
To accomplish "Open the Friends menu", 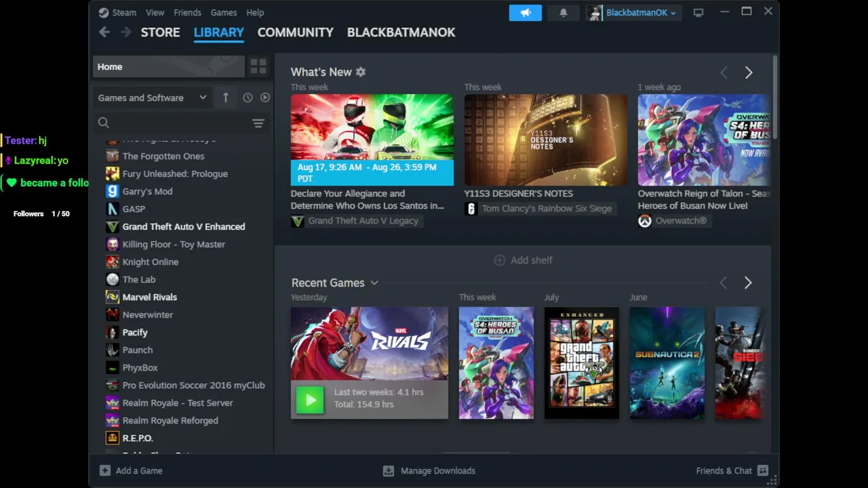I will pyautogui.click(x=187, y=12).
